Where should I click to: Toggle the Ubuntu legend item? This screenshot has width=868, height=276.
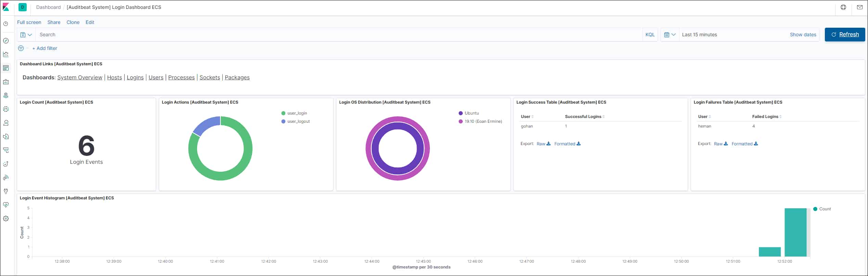[x=471, y=113]
